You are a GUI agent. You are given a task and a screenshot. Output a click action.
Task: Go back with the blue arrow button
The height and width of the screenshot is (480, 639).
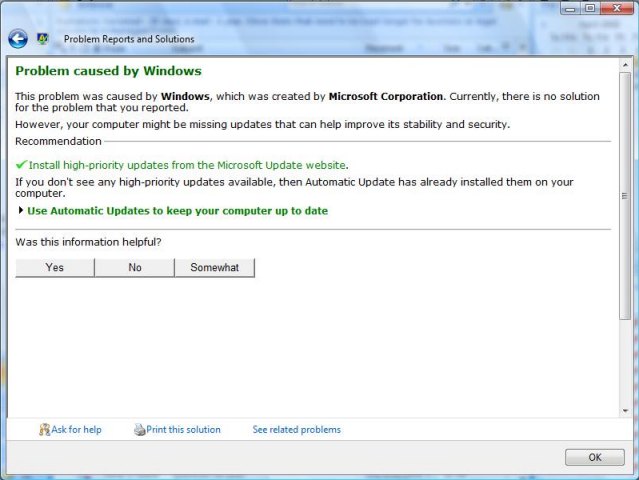point(18,39)
